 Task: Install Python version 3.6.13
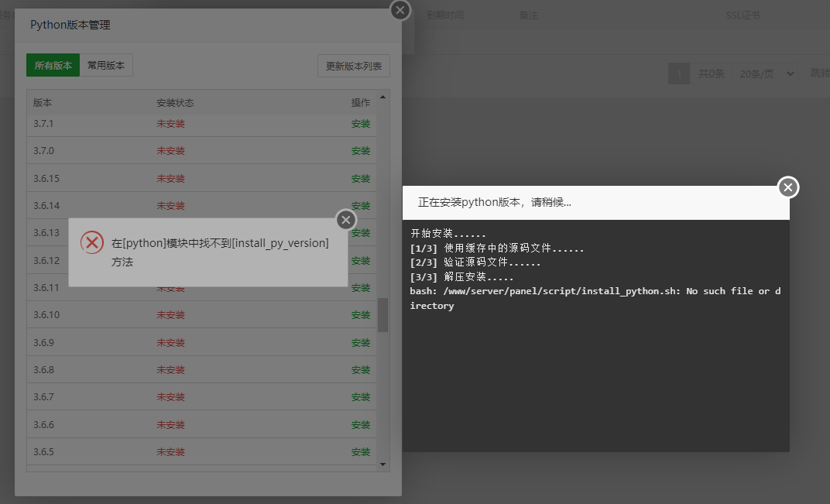click(x=361, y=233)
